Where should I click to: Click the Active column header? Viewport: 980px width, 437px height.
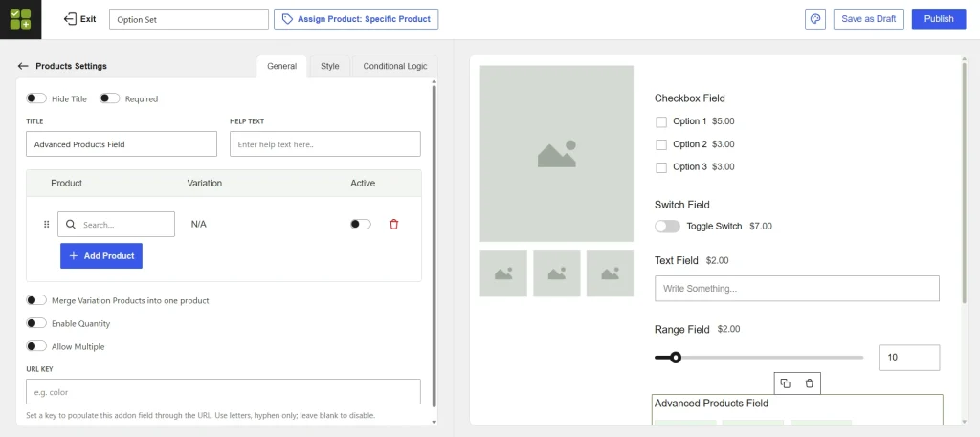(363, 183)
